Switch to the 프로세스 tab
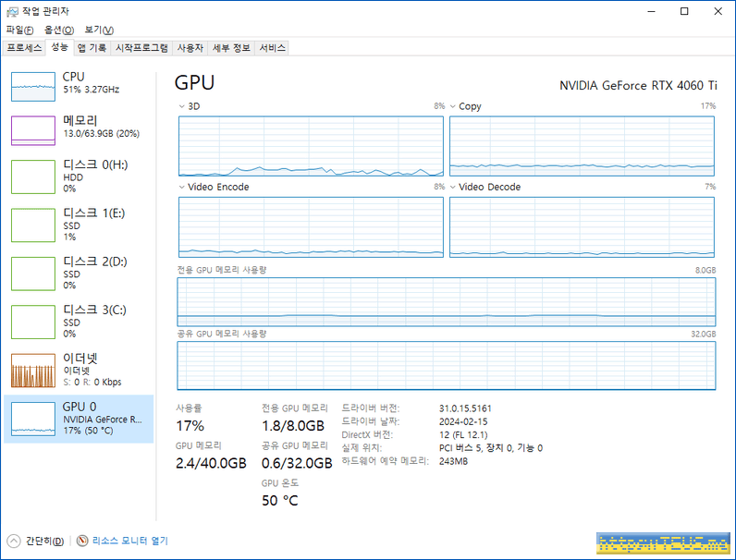736x560 pixels. 24,47
